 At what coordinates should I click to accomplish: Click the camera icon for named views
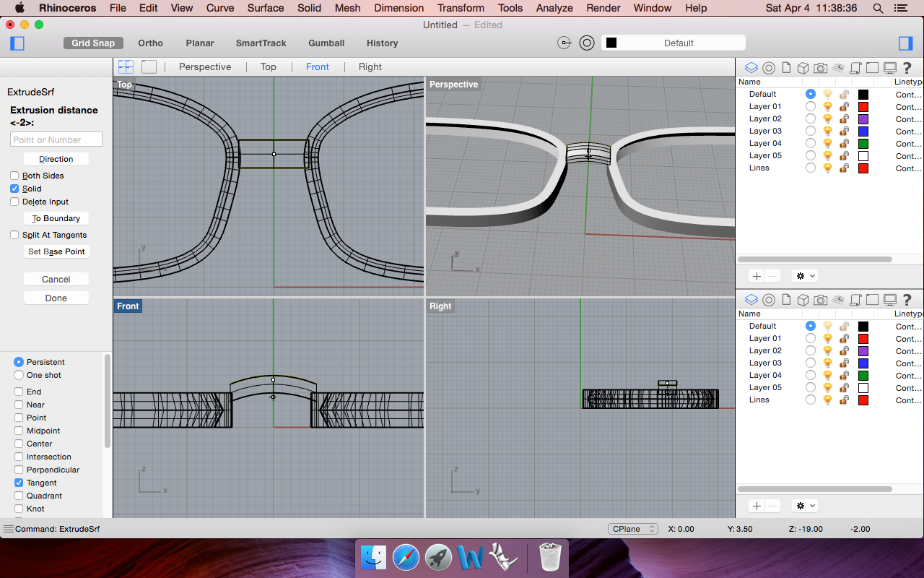[820, 67]
